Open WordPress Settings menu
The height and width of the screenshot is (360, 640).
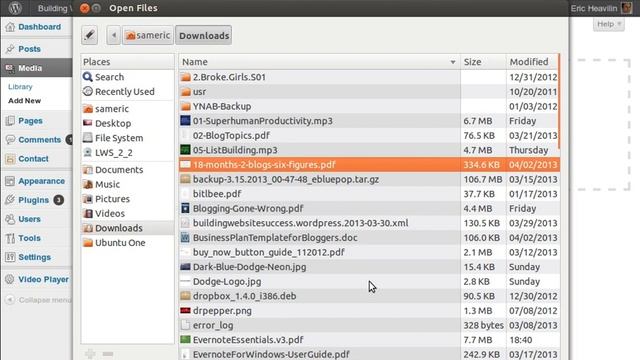tap(36, 257)
